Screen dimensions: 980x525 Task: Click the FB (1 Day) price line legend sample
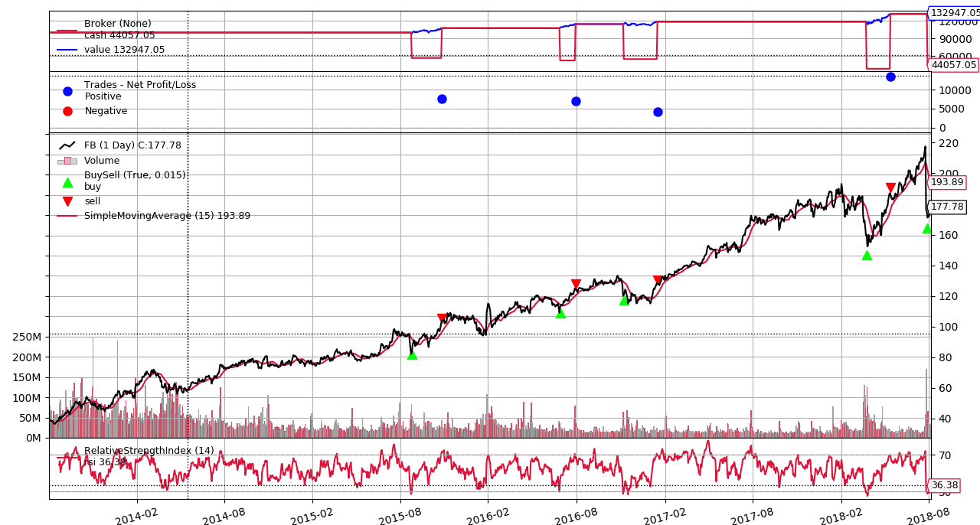click(x=67, y=144)
